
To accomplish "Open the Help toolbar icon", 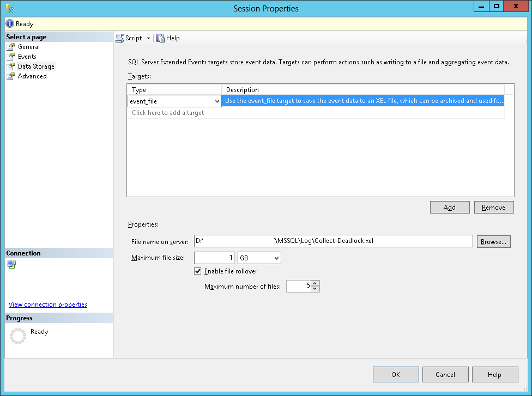I will click(160, 38).
